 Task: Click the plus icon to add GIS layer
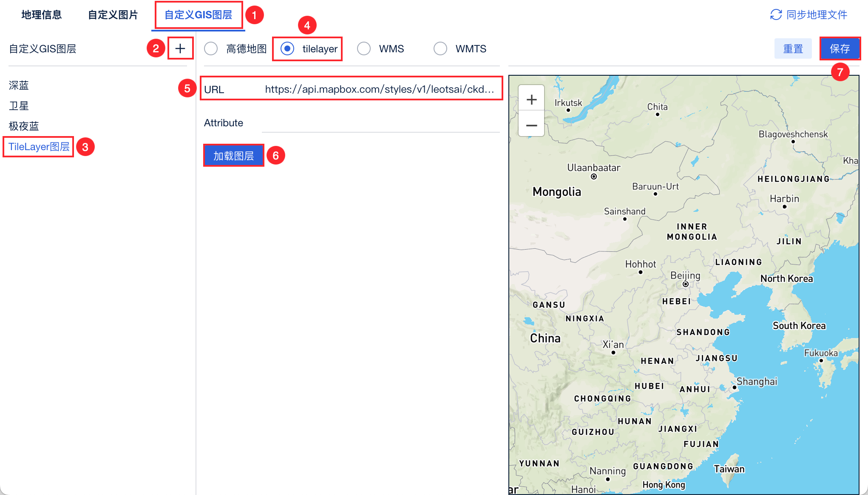tap(180, 48)
